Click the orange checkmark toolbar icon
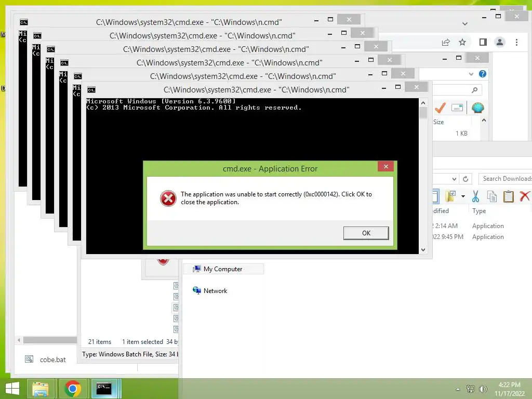 (440, 108)
